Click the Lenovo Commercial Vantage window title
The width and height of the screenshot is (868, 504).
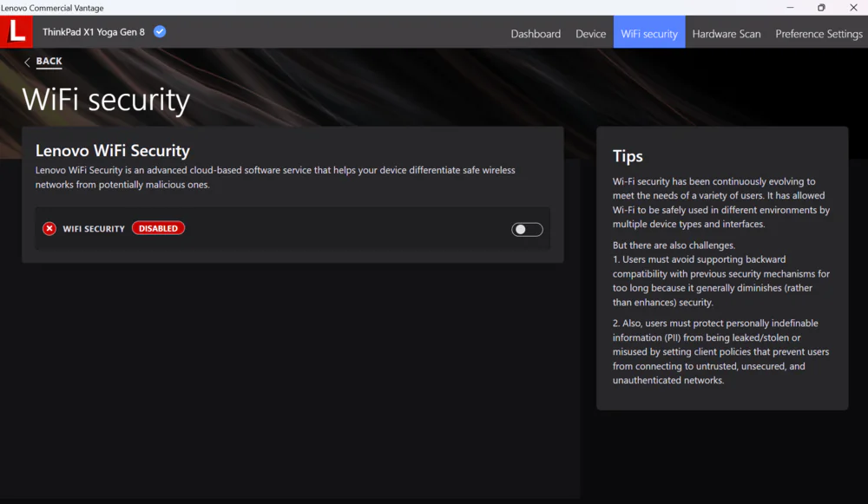tap(52, 8)
